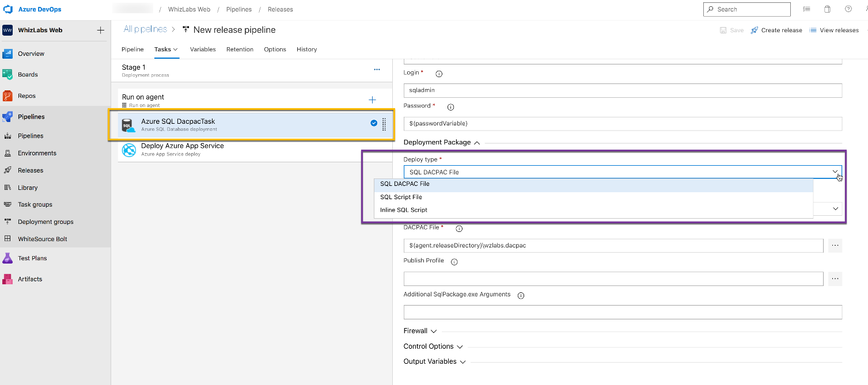Open the work items list icon in header
The height and width of the screenshot is (385, 868).
pyautogui.click(x=806, y=9)
